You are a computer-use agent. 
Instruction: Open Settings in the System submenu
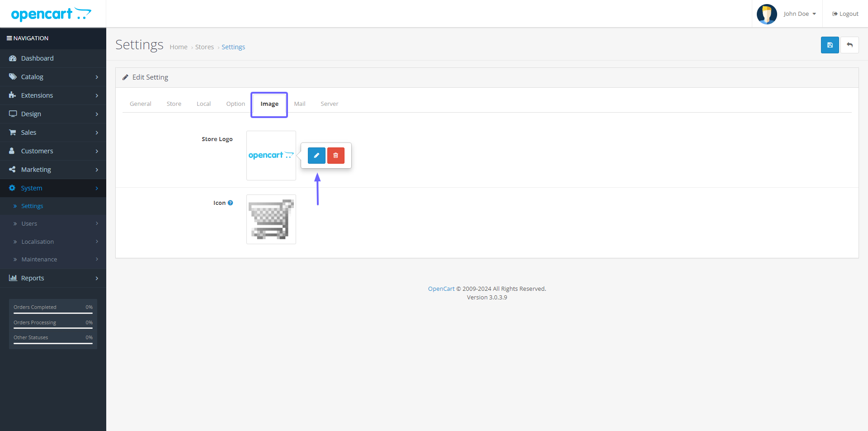(x=32, y=206)
